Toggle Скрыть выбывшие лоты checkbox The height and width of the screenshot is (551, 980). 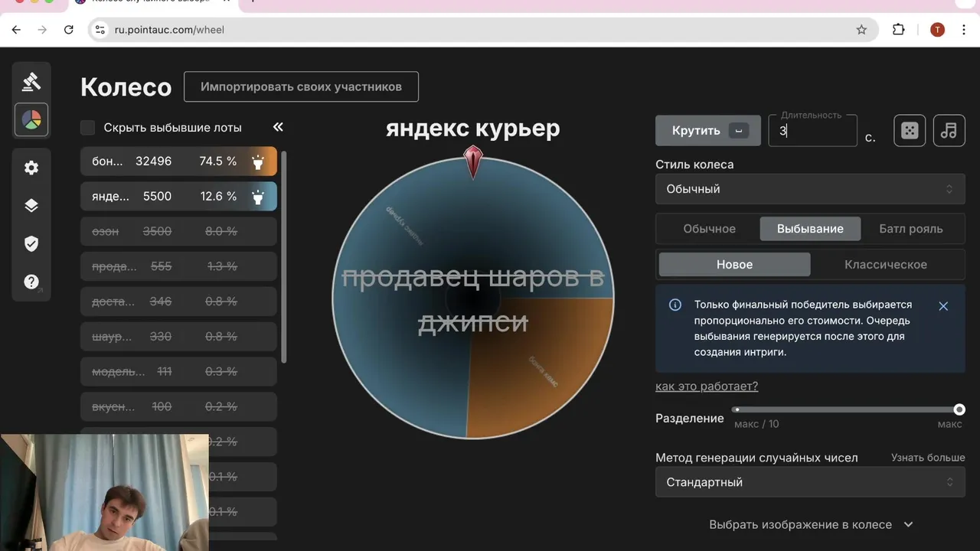pyautogui.click(x=88, y=128)
